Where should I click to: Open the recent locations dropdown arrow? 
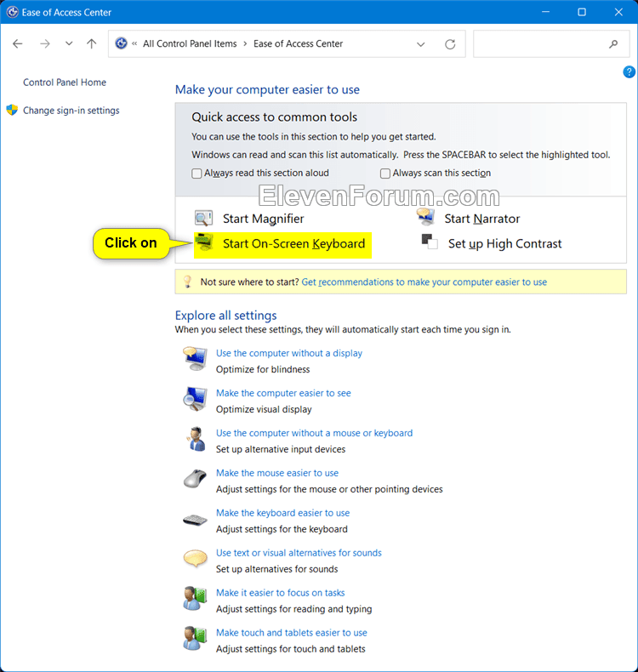point(69,43)
